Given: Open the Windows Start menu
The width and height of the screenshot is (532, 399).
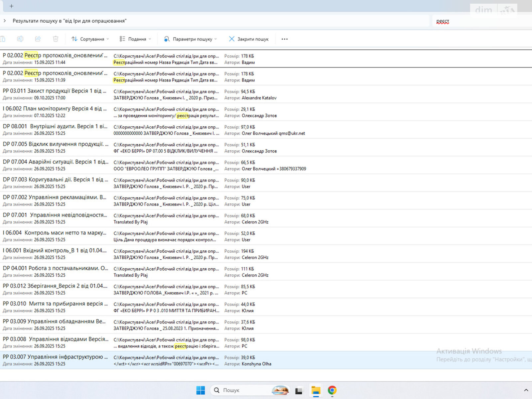Looking at the screenshot, I should (x=200, y=390).
